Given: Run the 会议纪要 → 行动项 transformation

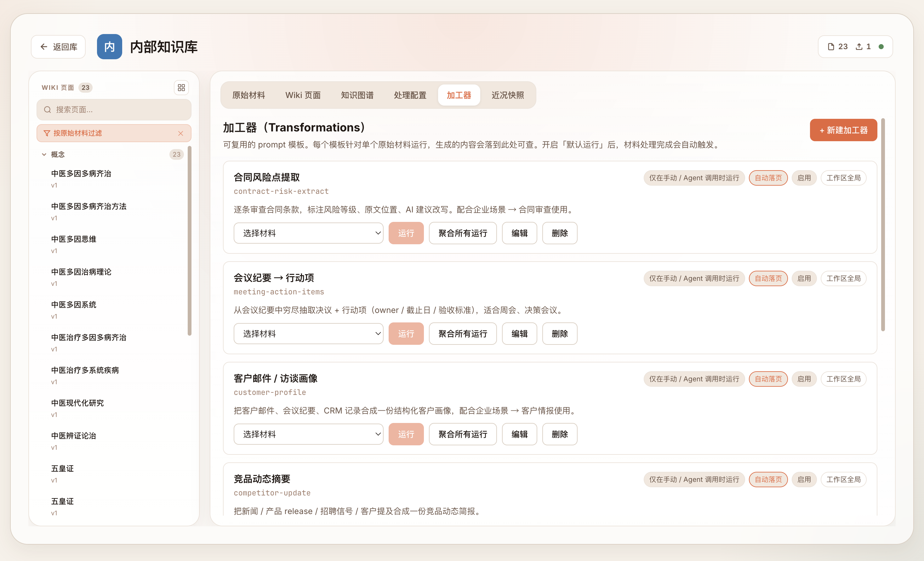Looking at the screenshot, I should 406,333.
